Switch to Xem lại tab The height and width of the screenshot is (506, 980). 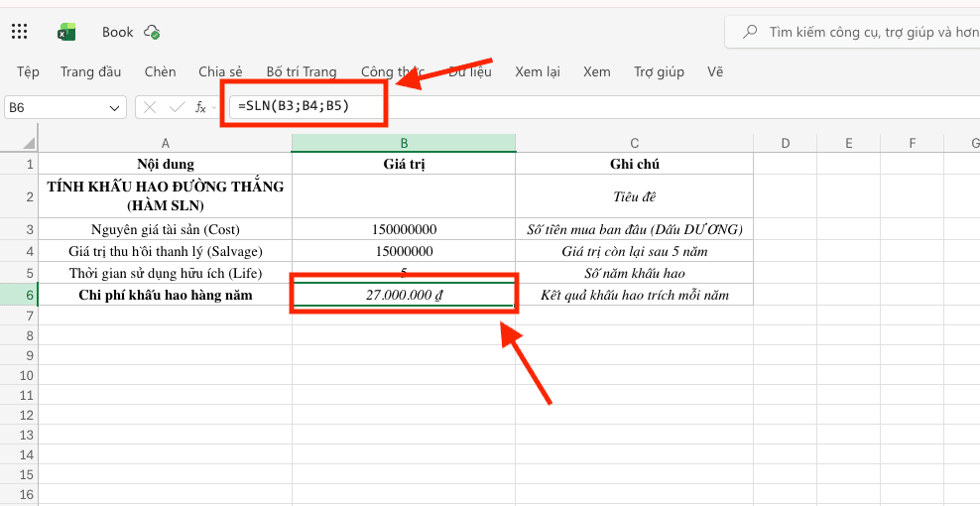pos(538,71)
